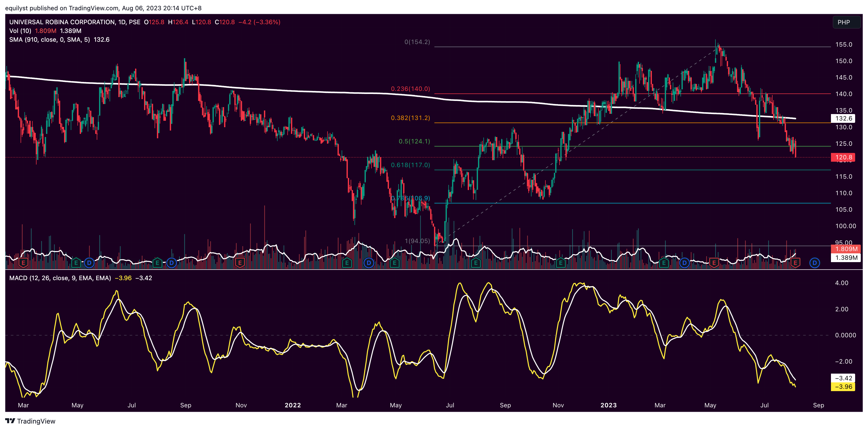The image size is (868, 430).
Task: Click the 155.0 price axis label
Action: coord(844,45)
